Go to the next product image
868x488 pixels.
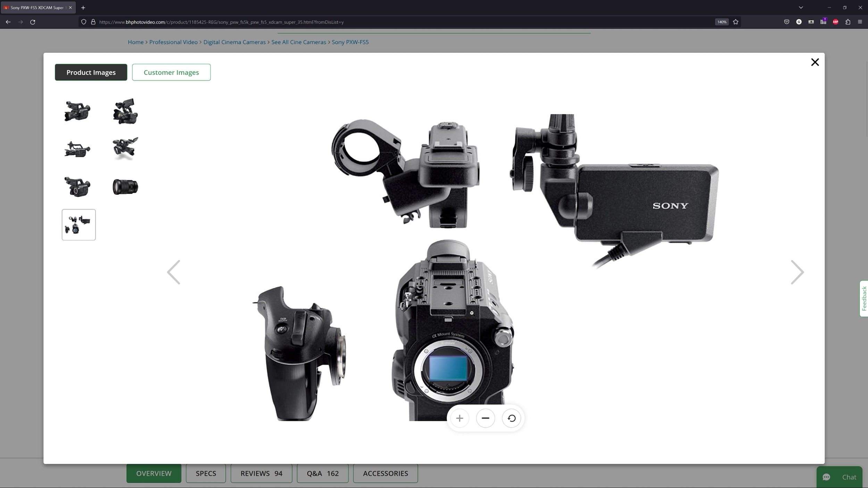point(797,272)
